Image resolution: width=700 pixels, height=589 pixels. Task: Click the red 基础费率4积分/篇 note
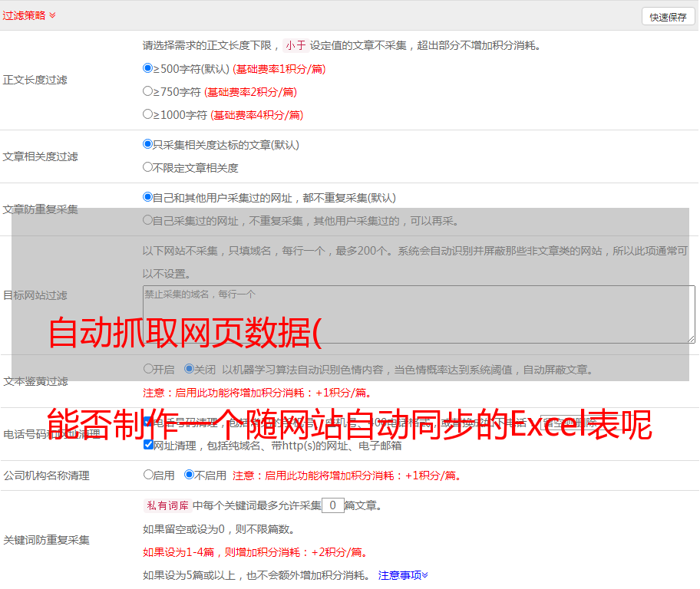tap(256, 115)
